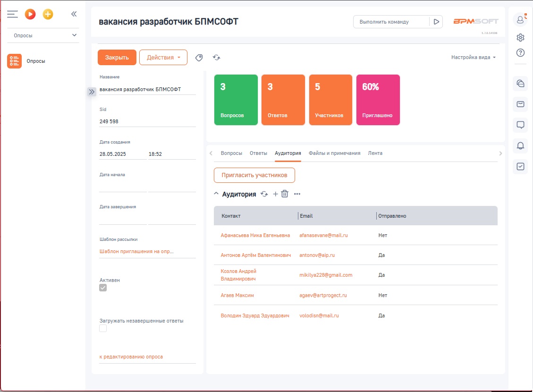The image size is (533, 392).
Task: Enable Загружать незавершенные ответы checkbox
Action: click(103, 328)
